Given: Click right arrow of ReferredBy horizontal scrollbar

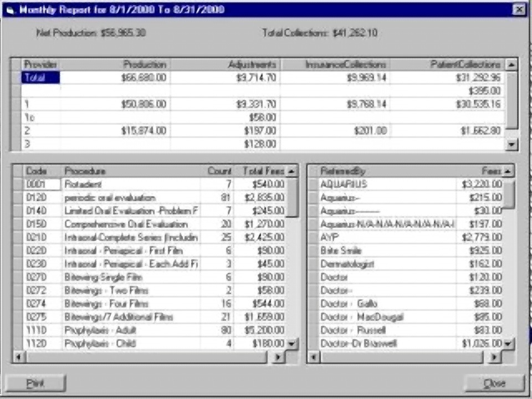Looking at the screenshot, I should pos(494,356).
